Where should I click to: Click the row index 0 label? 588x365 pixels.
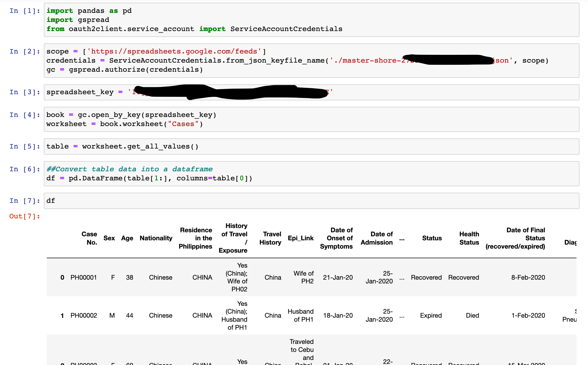coord(62,277)
